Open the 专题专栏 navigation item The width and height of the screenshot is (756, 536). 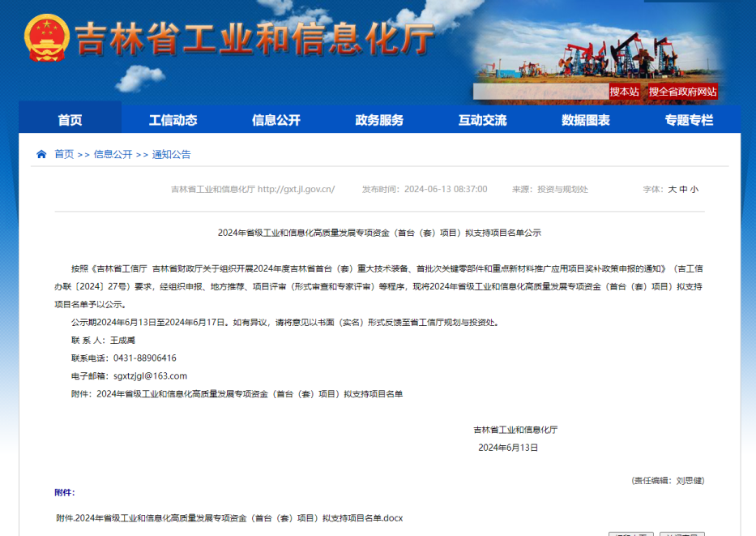coord(689,120)
